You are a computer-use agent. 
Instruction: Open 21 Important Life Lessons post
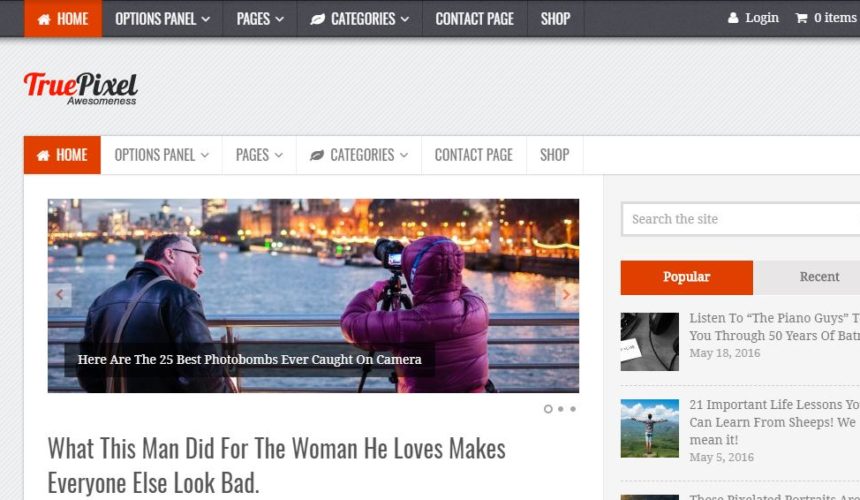tap(774, 422)
